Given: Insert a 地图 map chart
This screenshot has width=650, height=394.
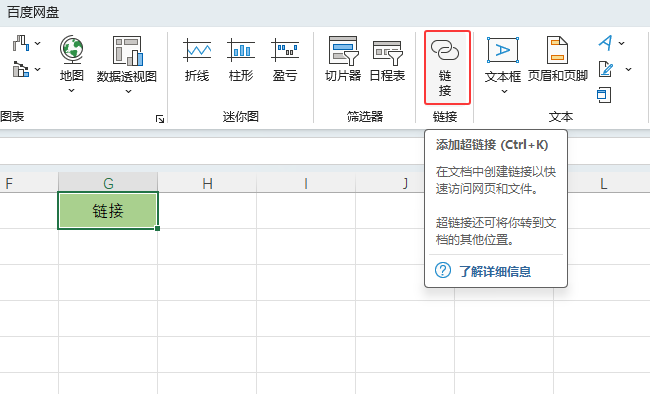Looking at the screenshot, I should pyautogui.click(x=72, y=58).
